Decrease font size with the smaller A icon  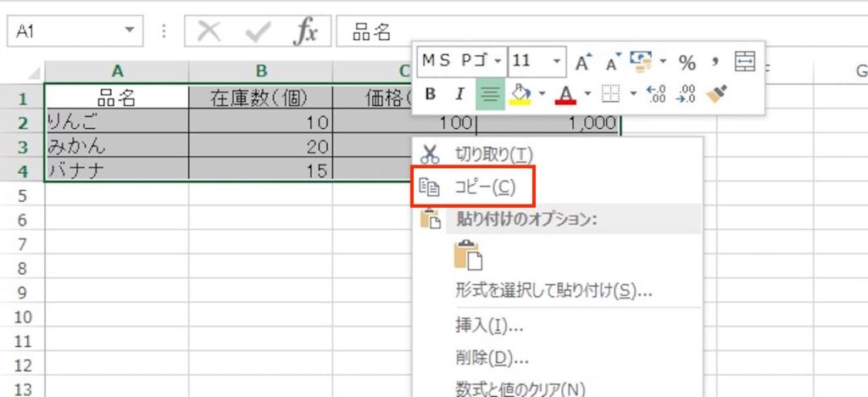click(612, 62)
